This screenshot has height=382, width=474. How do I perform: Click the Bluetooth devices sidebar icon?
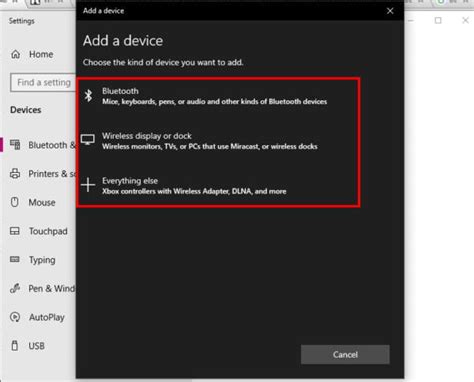[15, 145]
